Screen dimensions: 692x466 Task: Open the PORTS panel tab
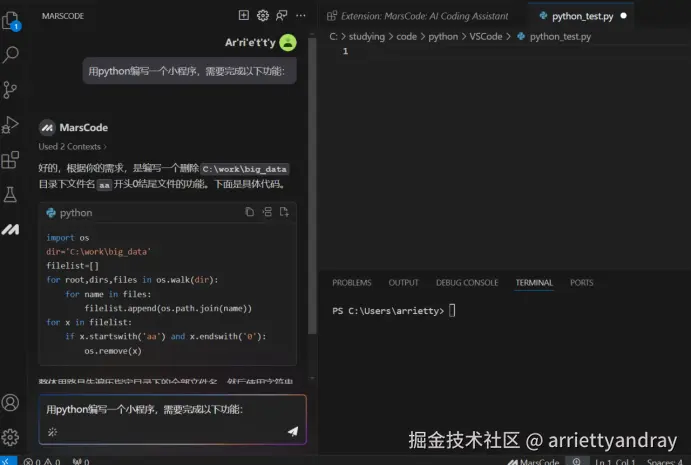click(x=582, y=282)
